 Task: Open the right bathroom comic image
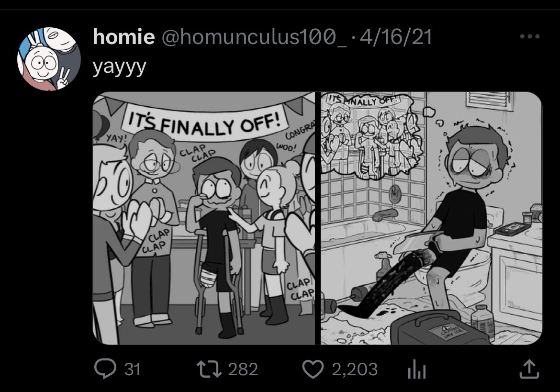[x=431, y=218]
